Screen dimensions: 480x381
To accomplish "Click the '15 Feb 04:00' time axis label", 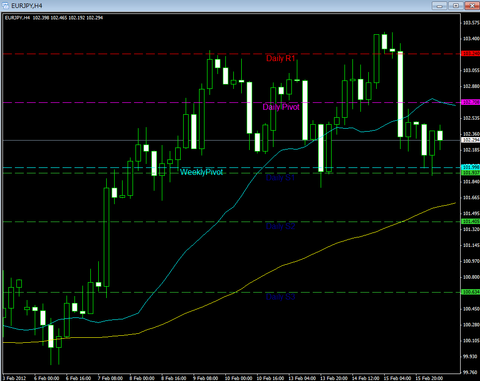I will (398, 378).
